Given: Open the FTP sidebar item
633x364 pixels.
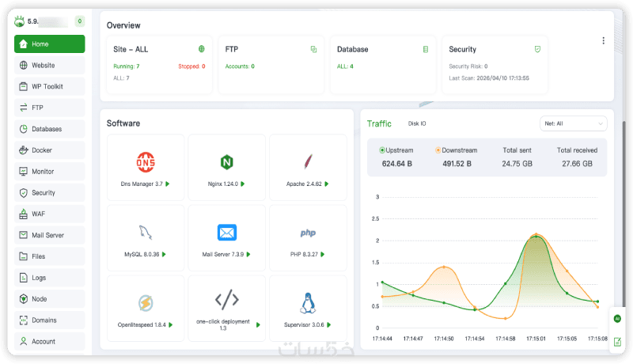Looking at the screenshot, I should click(49, 108).
